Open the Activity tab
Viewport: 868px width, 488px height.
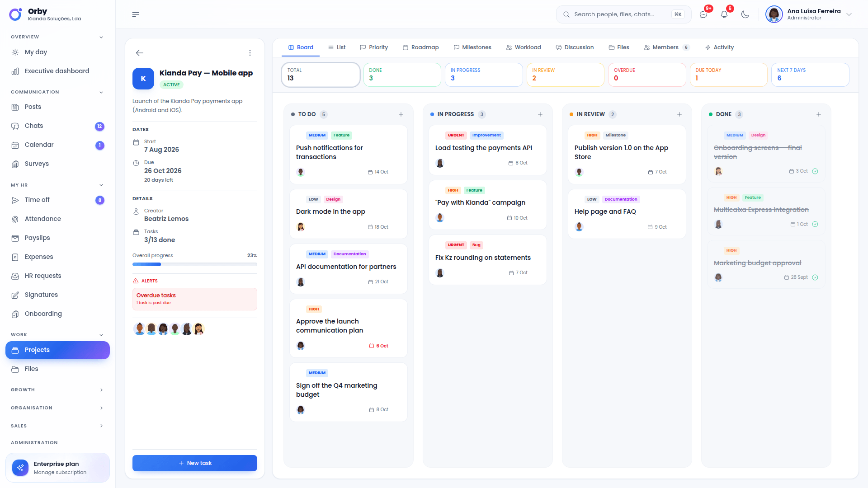719,47
